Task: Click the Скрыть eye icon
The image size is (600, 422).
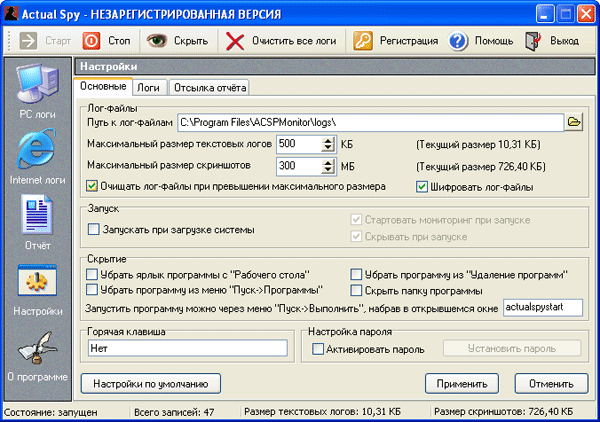Action: pyautogui.click(x=156, y=41)
